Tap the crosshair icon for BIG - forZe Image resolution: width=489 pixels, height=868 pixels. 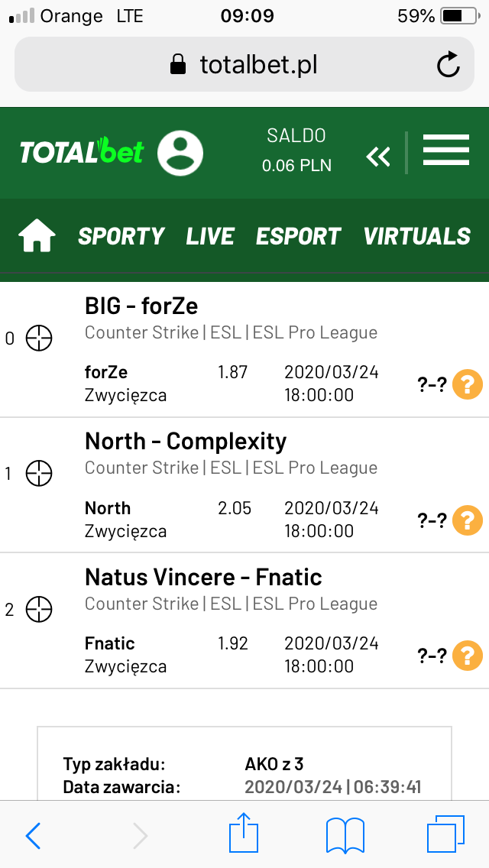pos(39,338)
